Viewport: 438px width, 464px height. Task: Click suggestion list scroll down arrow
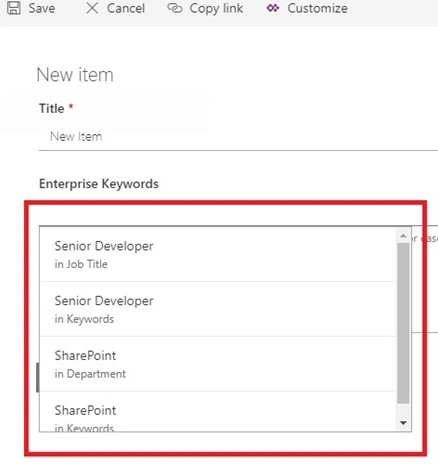click(x=403, y=423)
